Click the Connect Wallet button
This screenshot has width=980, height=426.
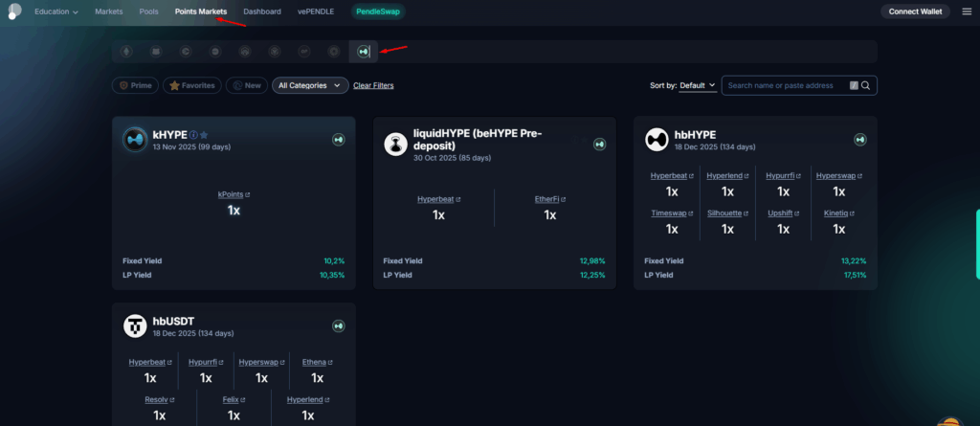[x=915, y=11]
